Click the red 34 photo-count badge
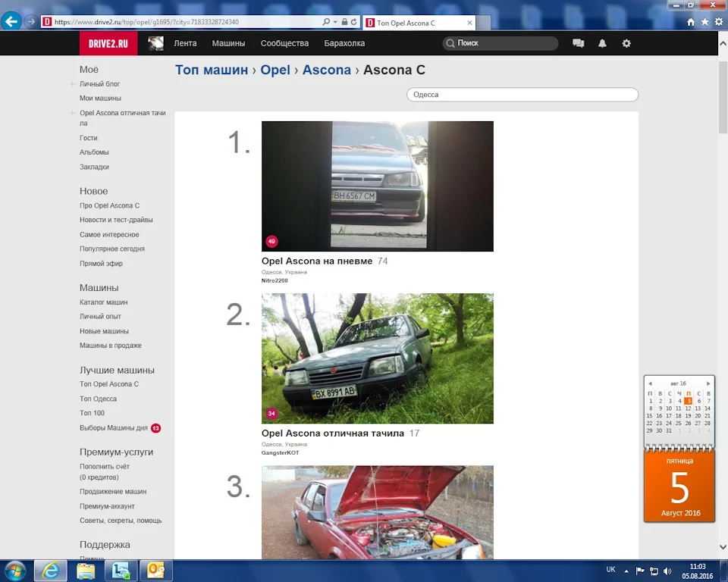The image size is (728, 582). [x=271, y=413]
